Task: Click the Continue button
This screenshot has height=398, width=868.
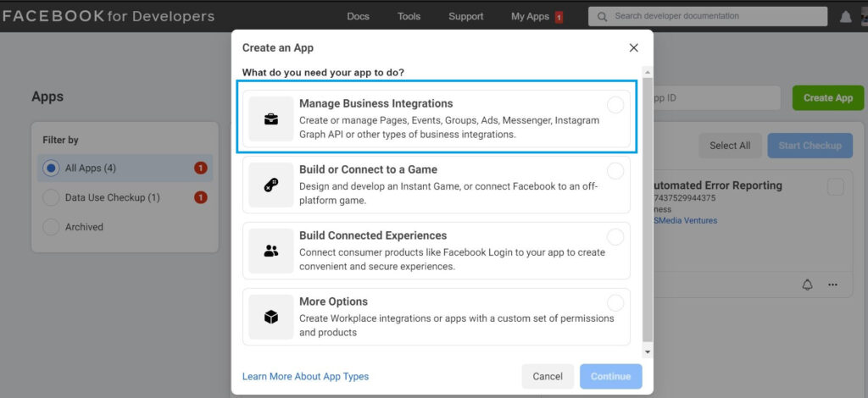Action: pyautogui.click(x=610, y=377)
